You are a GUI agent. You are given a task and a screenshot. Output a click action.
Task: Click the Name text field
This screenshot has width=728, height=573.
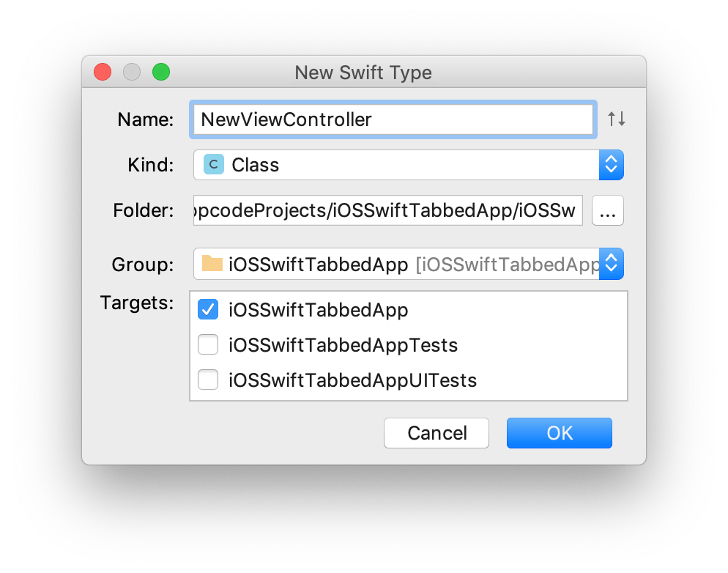(392, 119)
